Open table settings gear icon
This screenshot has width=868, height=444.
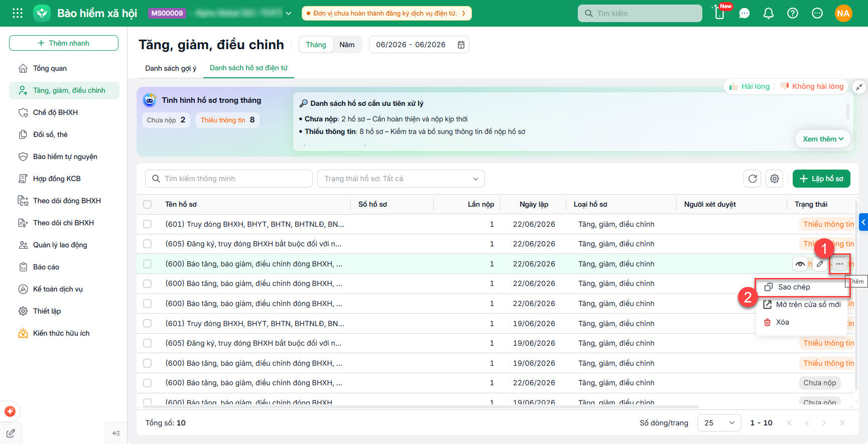click(x=775, y=179)
